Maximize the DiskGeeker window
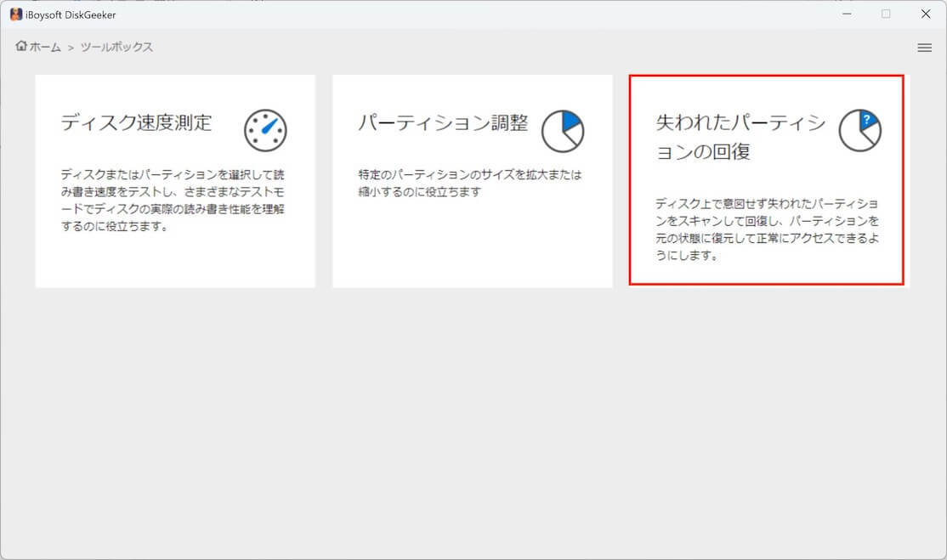Screen dimensions: 947x560 click(x=886, y=14)
